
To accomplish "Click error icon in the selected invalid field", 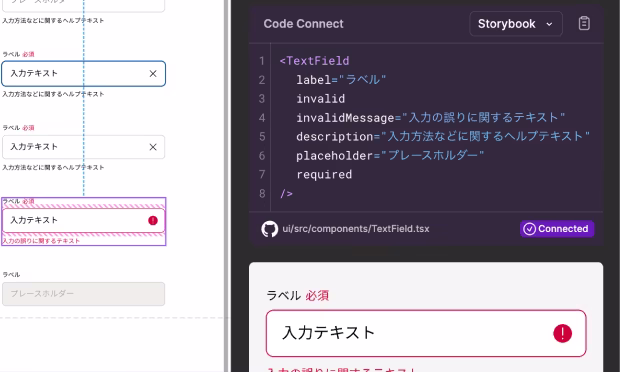I will point(153,221).
